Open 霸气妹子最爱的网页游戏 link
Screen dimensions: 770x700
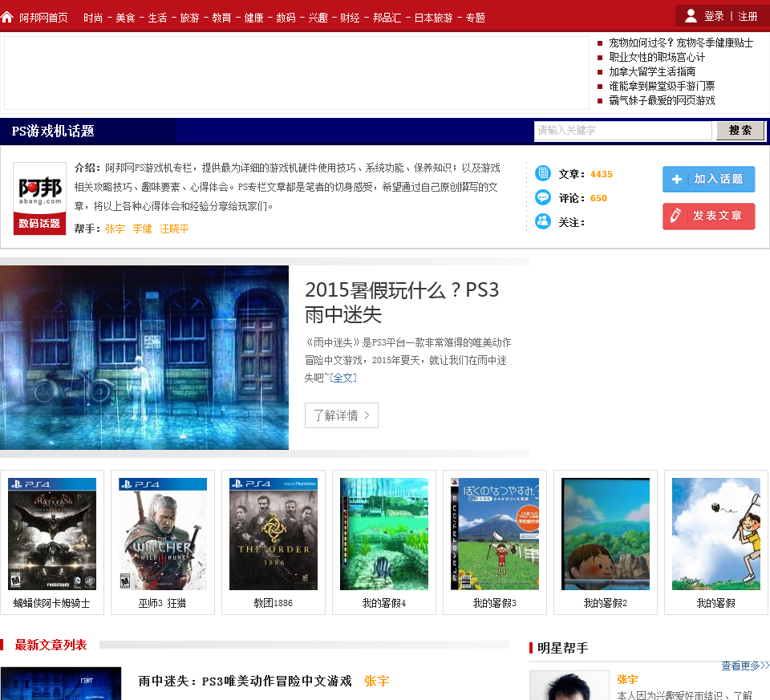click(x=662, y=101)
